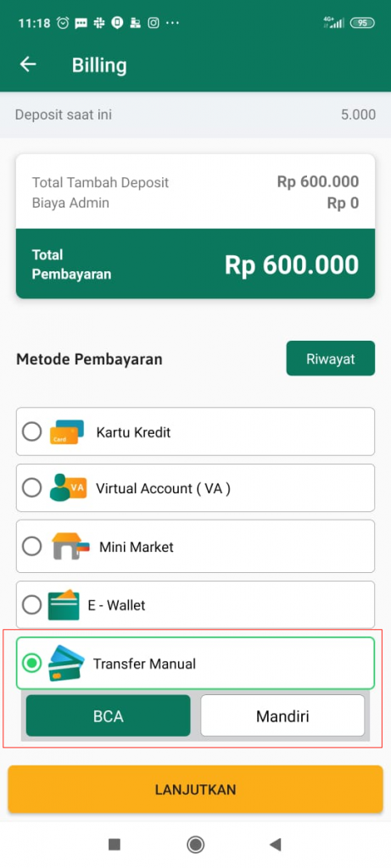This screenshot has height=868, width=391.
Task: Click the E-Wallet green wallet icon
Action: (64, 605)
